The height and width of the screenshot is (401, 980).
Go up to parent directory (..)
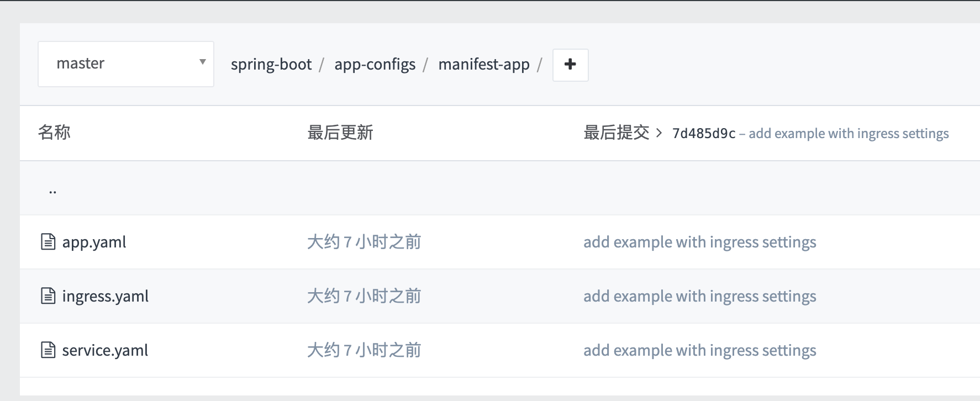tap(52, 191)
